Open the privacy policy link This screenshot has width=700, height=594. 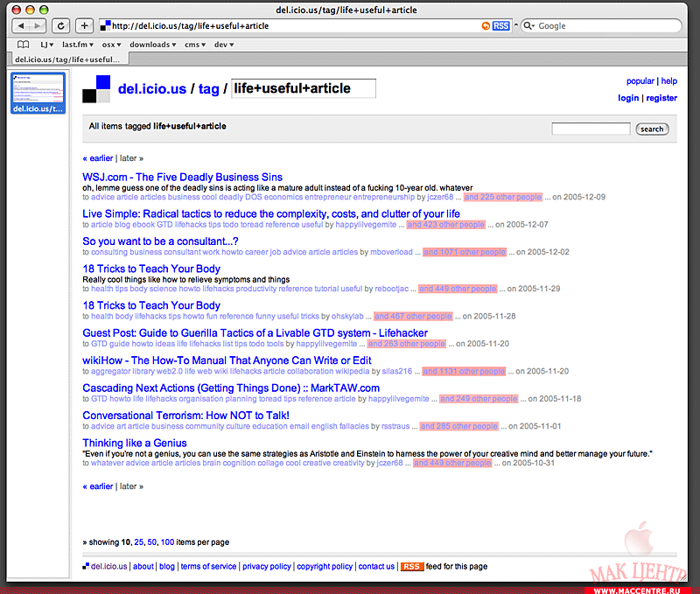pos(267,566)
